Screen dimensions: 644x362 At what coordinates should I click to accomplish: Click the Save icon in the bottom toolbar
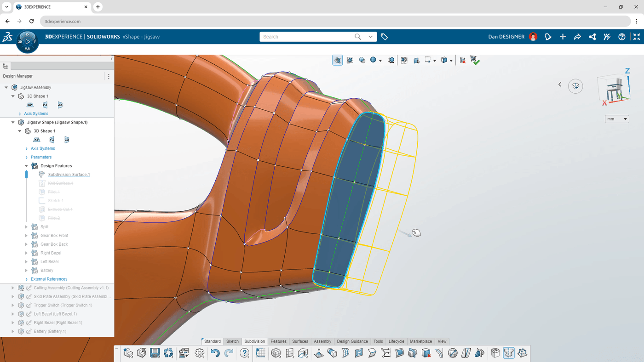155,353
